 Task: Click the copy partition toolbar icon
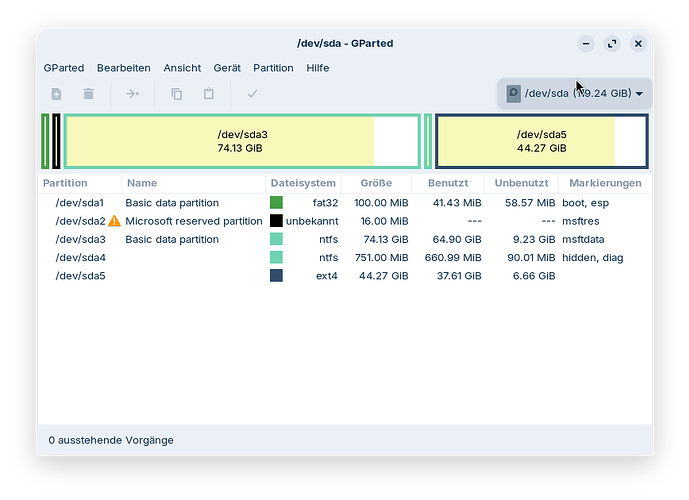(x=177, y=94)
